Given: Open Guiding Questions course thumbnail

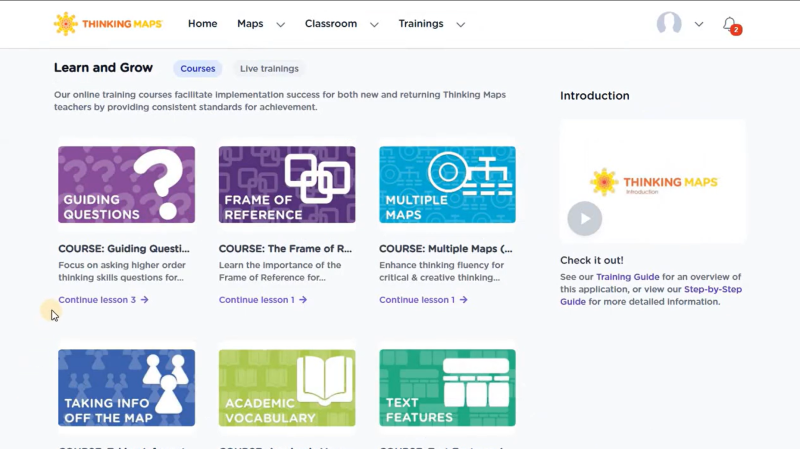Looking at the screenshot, I should pos(126,184).
